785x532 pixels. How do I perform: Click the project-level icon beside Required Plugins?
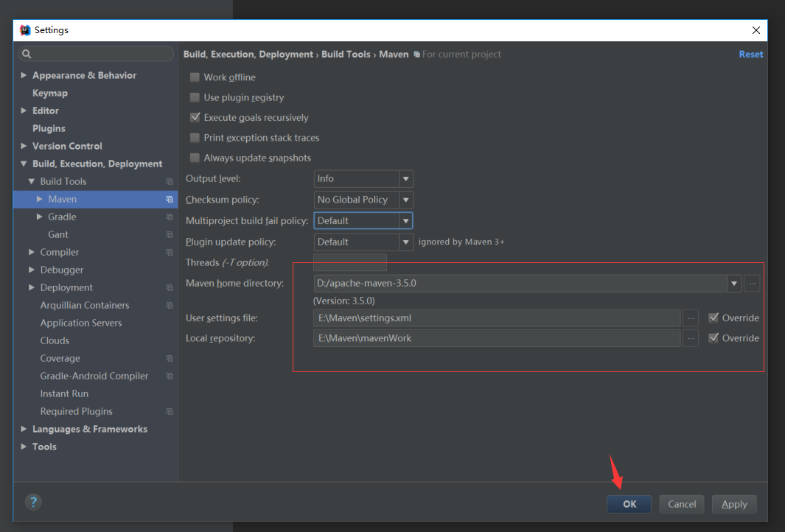click(170, 411)
